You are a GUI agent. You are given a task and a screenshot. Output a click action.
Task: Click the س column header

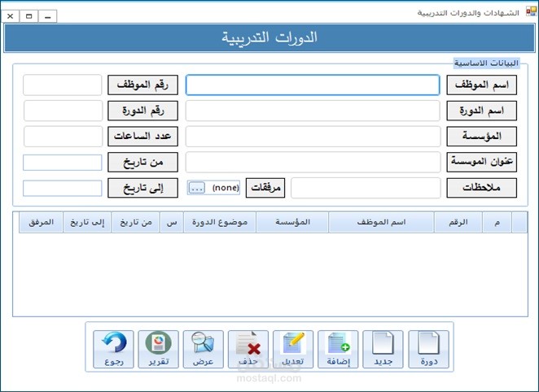click(x=172, y=222)
